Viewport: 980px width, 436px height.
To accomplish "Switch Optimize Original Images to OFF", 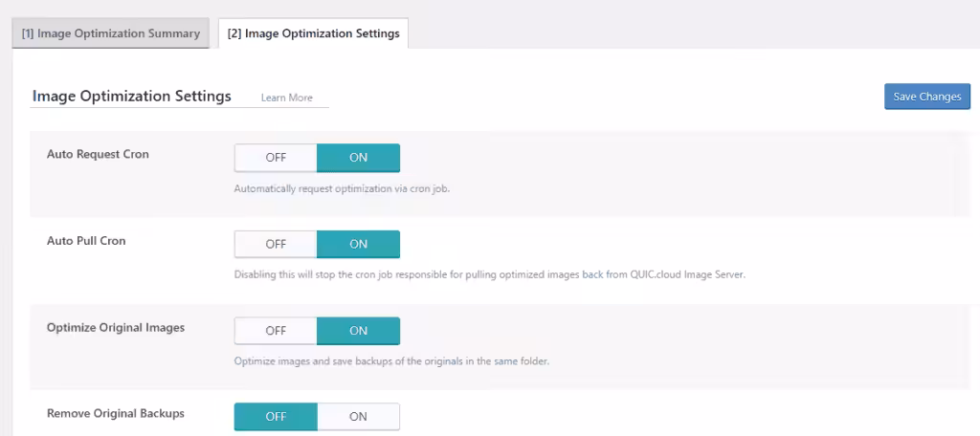I will click(276, 331).
